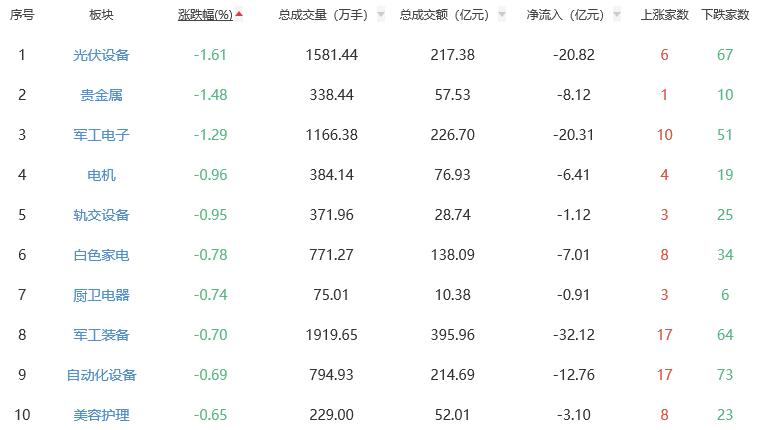Sort the table by 涨跌幅(%) header
Viewport: 764px width, 430px height.
[x=205, y=15]
